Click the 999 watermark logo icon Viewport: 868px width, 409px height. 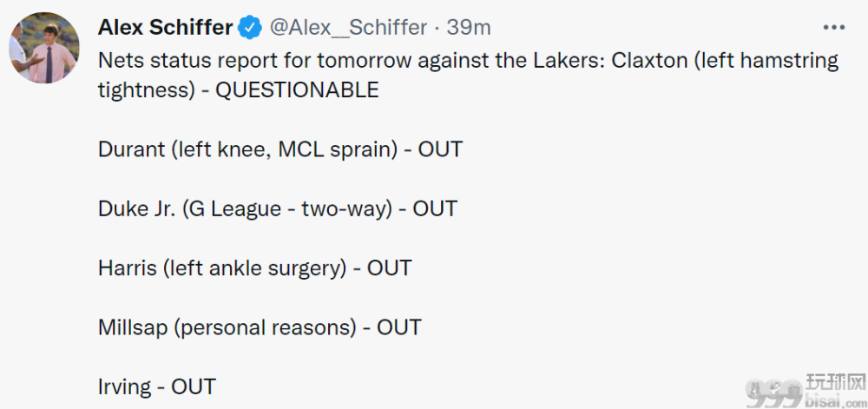(774, 393)
